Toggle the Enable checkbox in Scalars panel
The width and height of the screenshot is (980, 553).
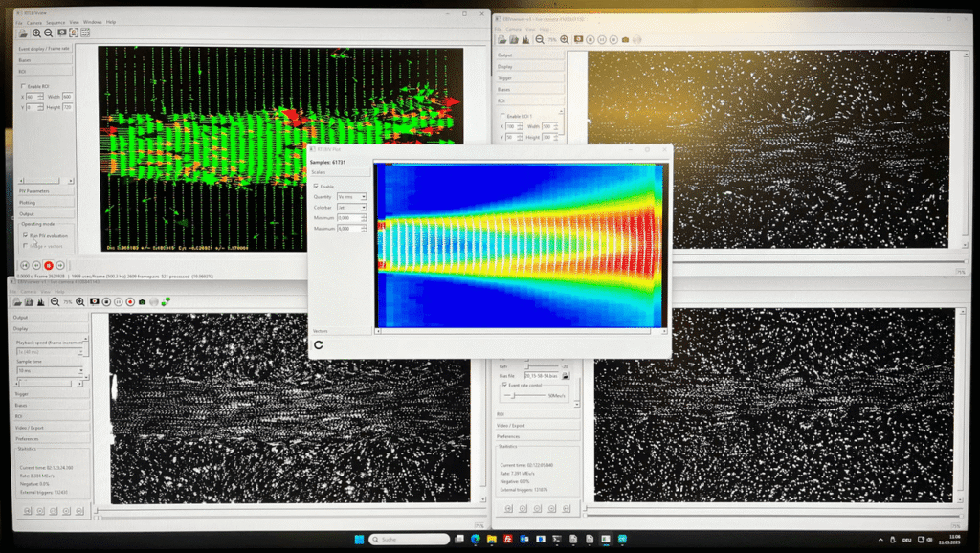point(317,187)
